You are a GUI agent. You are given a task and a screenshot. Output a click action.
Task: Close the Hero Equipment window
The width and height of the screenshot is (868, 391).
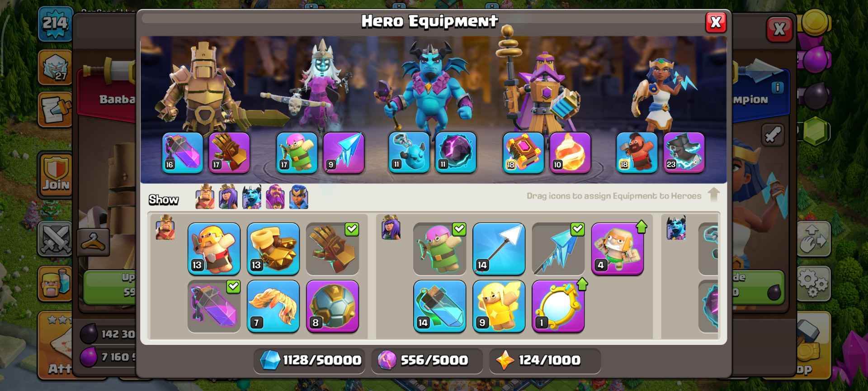[x=716, y=22]
